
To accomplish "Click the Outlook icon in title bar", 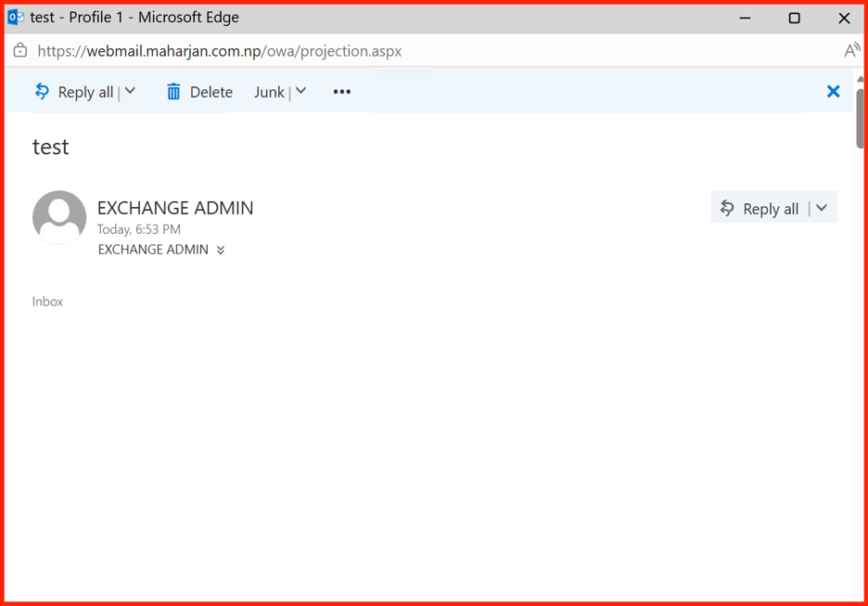I will coord(16,18).
